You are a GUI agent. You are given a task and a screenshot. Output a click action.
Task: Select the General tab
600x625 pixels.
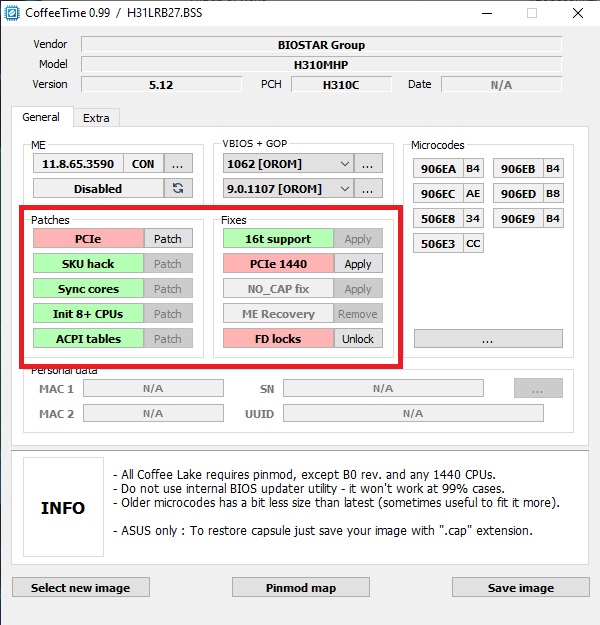pos(41,117)
